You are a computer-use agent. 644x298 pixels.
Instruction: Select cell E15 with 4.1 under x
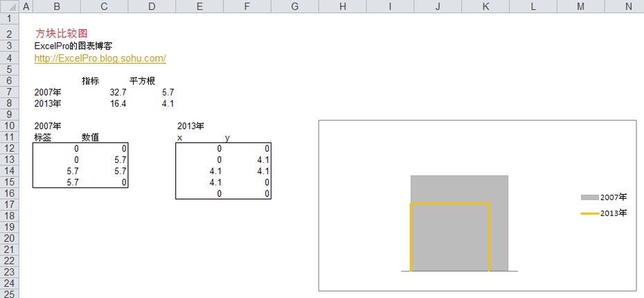coord(199,182)
